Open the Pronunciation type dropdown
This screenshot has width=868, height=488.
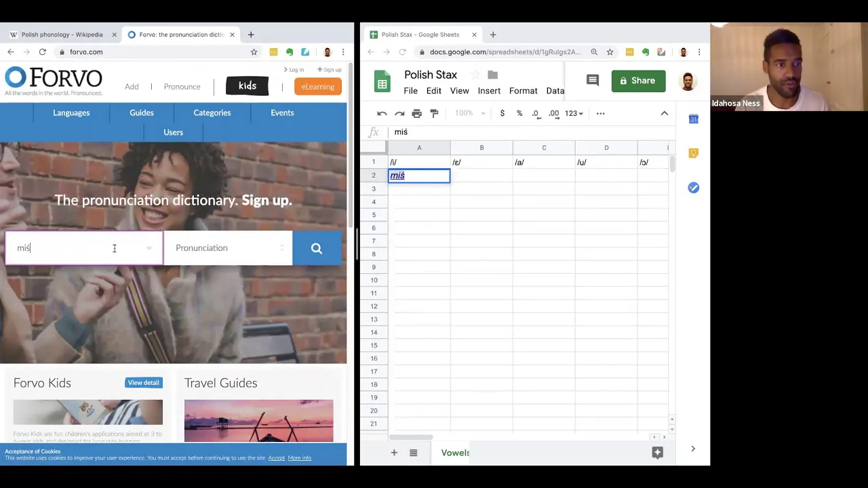[x=228, y=248]
